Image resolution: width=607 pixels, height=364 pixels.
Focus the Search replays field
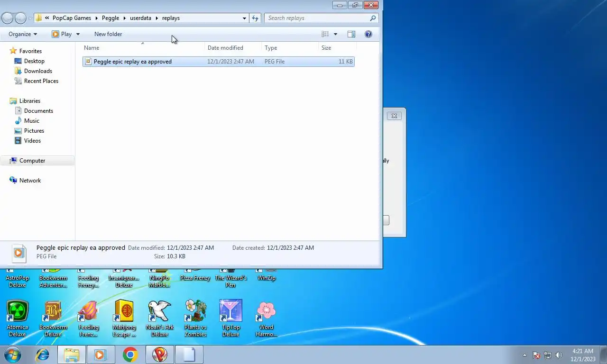point(316,18)
